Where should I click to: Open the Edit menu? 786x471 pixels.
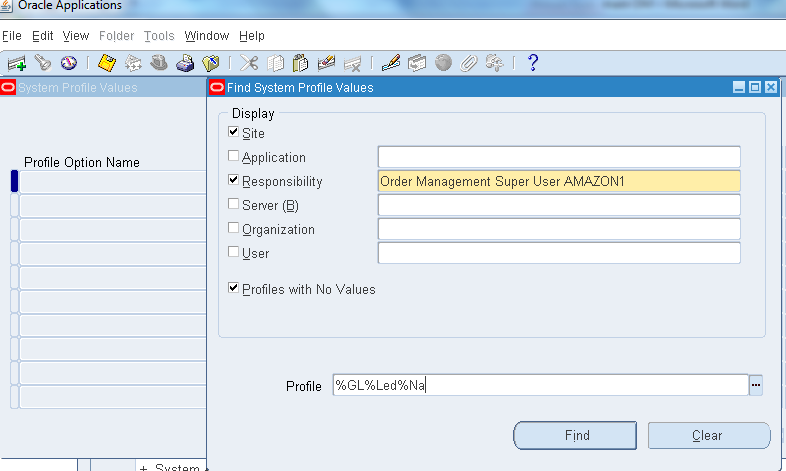[43, 36]
